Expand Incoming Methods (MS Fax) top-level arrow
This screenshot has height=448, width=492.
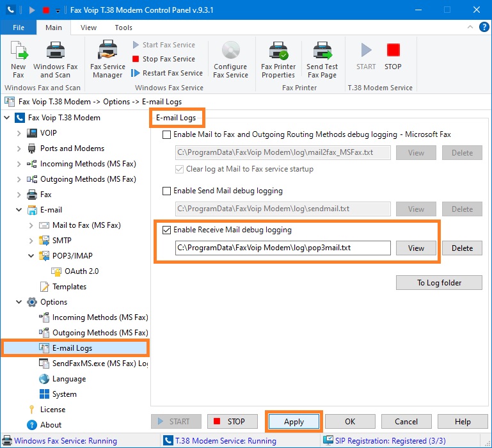coord(19,164)
